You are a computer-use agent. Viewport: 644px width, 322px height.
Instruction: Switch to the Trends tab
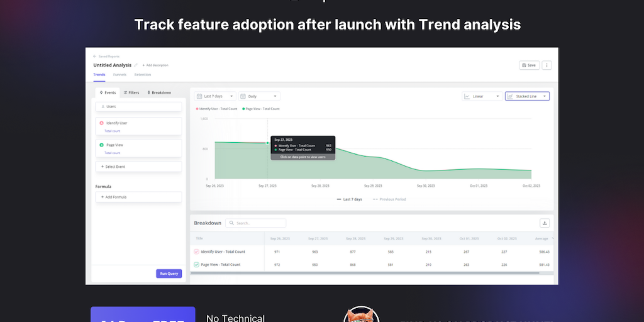[99, 75]
